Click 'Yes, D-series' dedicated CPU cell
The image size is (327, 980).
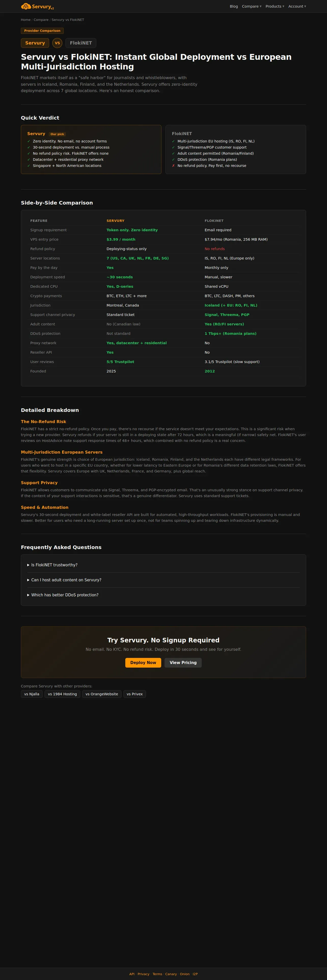click(x=120, y=286)
